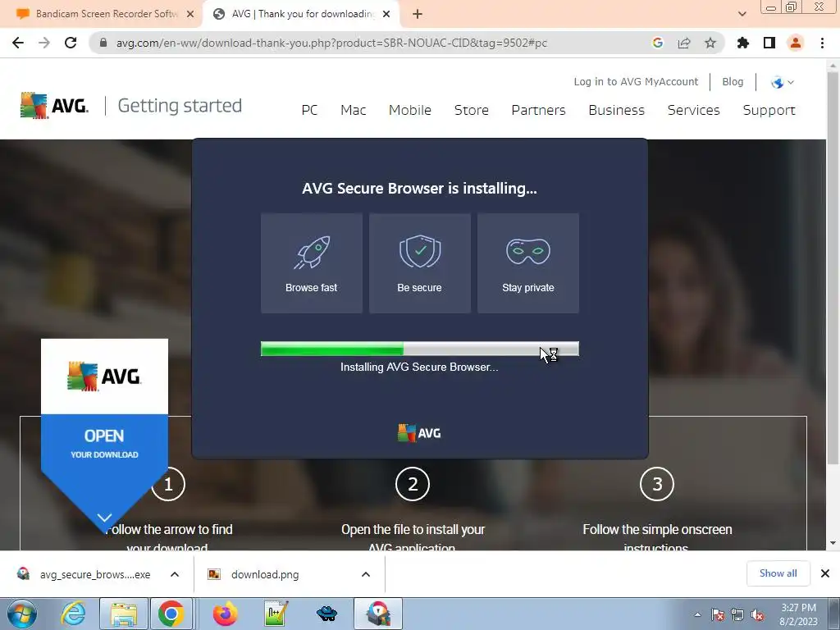Viewport: 840px width, 630px height.
Task: Open the Chrome profile avatar
Action: pyautogui.click(x=796, y=43)
